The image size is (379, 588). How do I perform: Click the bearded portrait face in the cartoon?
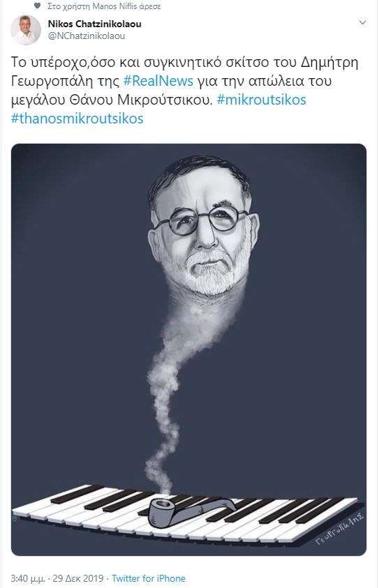pyautogui.click(x=203, y=227)
